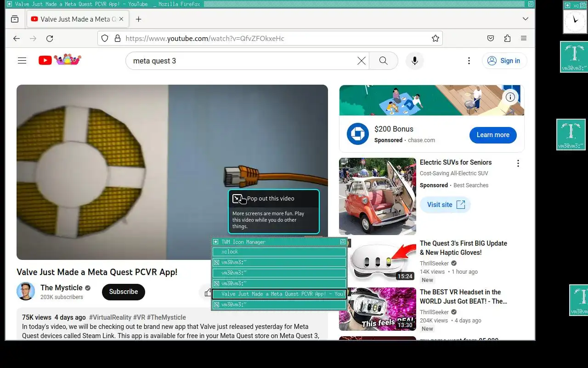Reload the current YouTube page

pyautogui.click(x=50, y=38)
